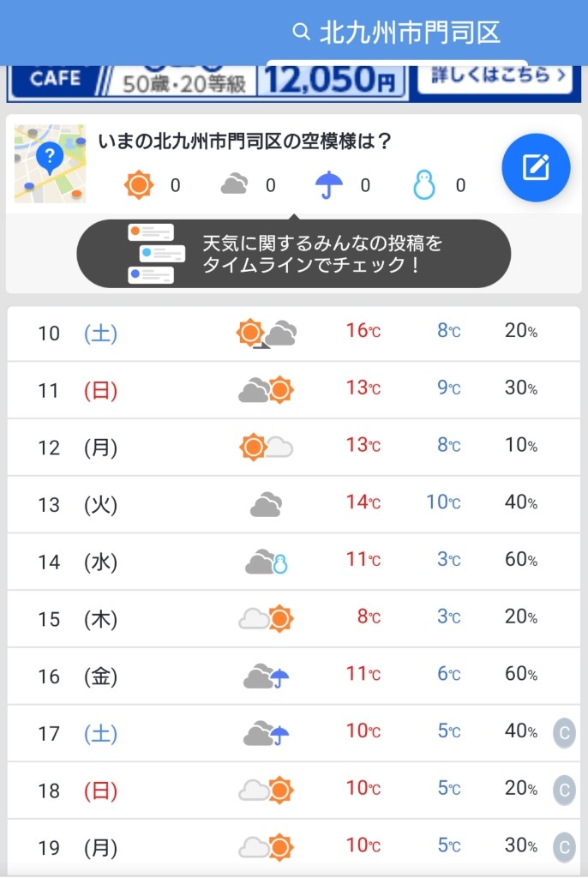Tap the cloud-and-snowman icon on day 14

coord(267,562)
